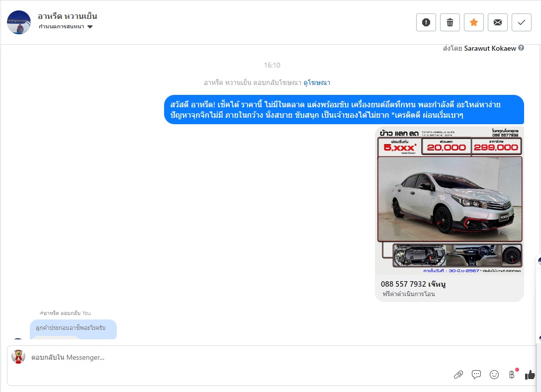
Task: Open the ดูโฆษณา link
Action: point(317,83)
